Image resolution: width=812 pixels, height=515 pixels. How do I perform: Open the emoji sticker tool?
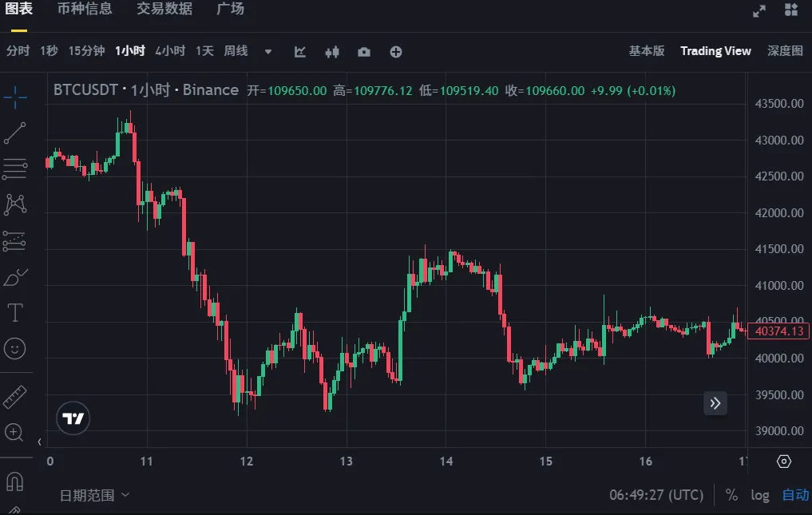(x=16, y=348)
